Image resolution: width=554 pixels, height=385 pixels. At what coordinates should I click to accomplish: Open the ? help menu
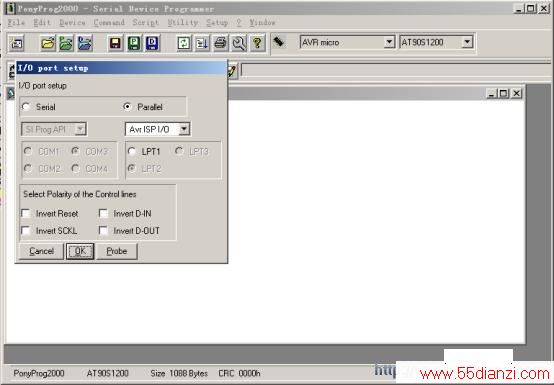pos(239,22)
